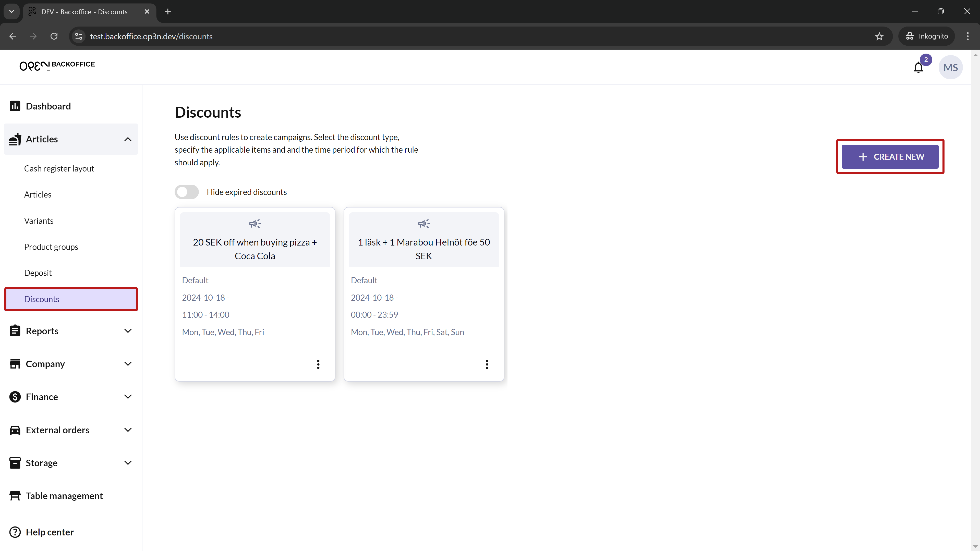
Task: Click date 2024-10-18 on Marabou card
Action: (x=374, y=297)
